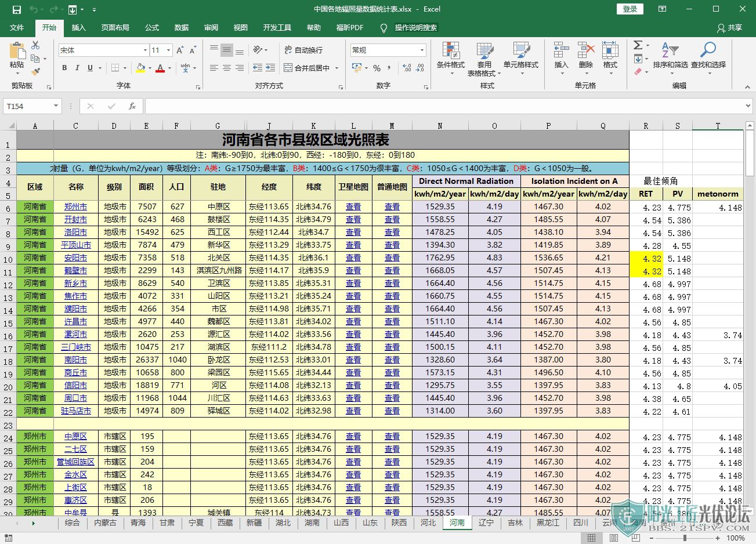Image resolution: width=756 pixels, height=544 pixels.
Task: Collapse the ribbon with the arrow
Action: pos(747,86)
